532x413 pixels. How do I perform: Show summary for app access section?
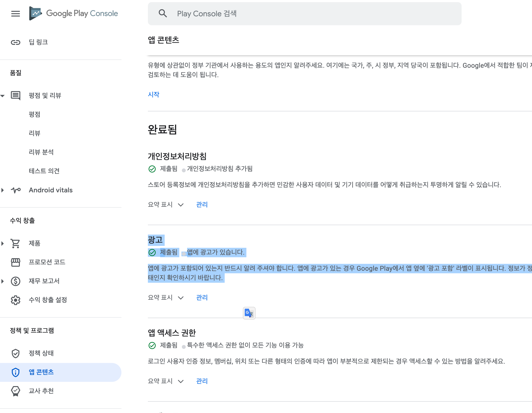pyautogui.click(x=166, y=381)
